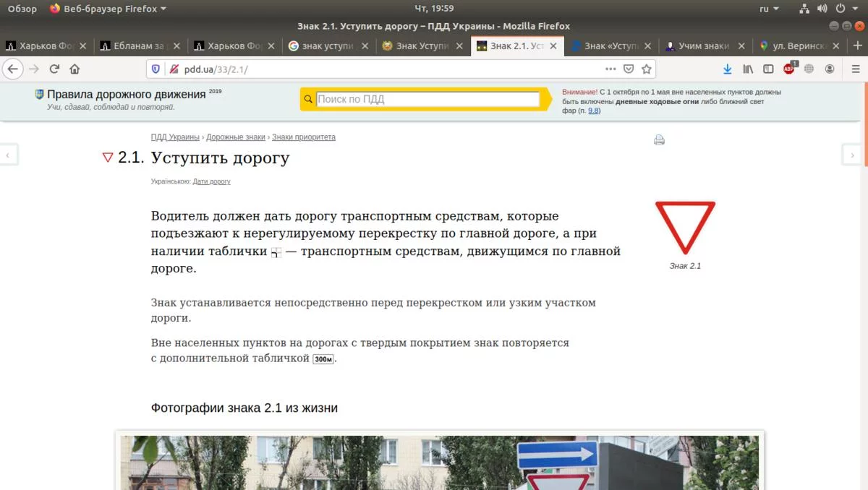This screenshot has height=490, width=868.
Task: Click the 'Уступить дорогу' page heading
Action: 220,158
